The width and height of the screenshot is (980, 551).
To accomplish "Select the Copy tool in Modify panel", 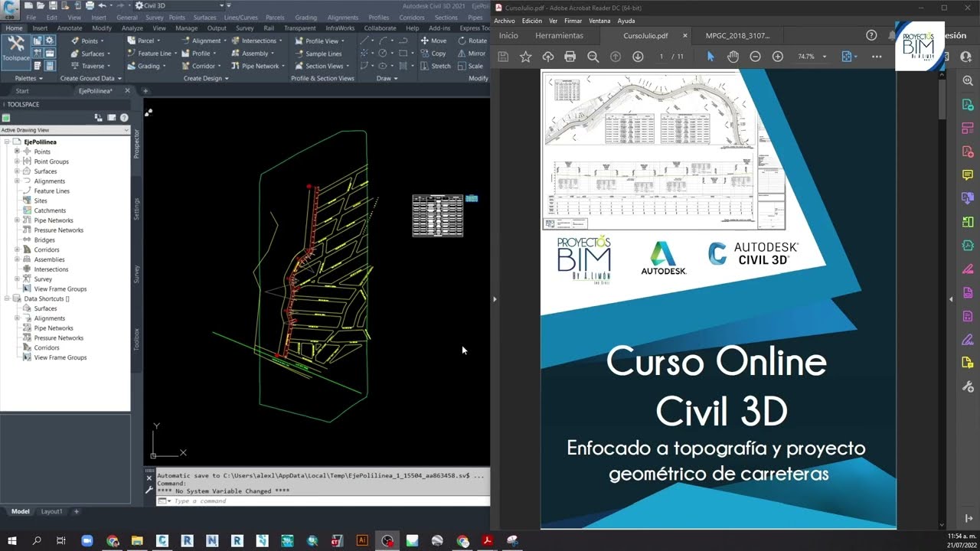I will [x=433, y=54].
